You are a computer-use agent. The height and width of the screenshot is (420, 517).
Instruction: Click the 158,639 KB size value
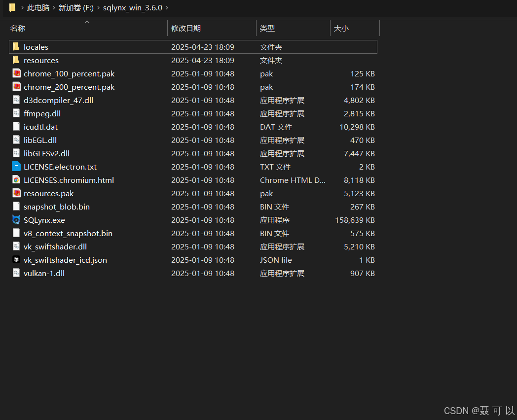tap(355, 220)
